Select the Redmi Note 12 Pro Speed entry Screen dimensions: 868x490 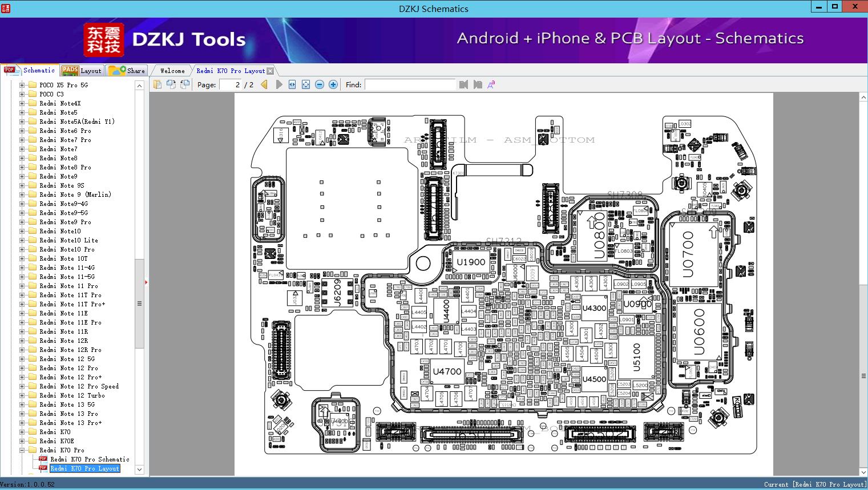pyautogui.click(x=79, y=386)
